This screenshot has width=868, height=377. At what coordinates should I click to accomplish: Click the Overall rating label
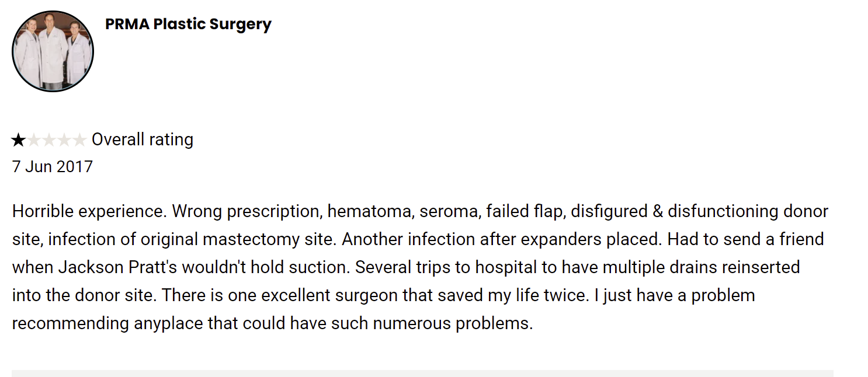click(x=143, y=140)
